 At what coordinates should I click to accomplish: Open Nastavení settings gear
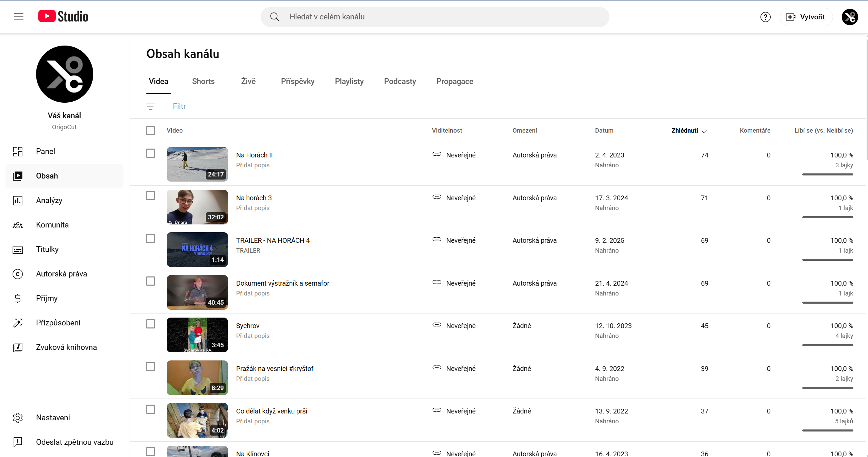[x=18, y=418]
